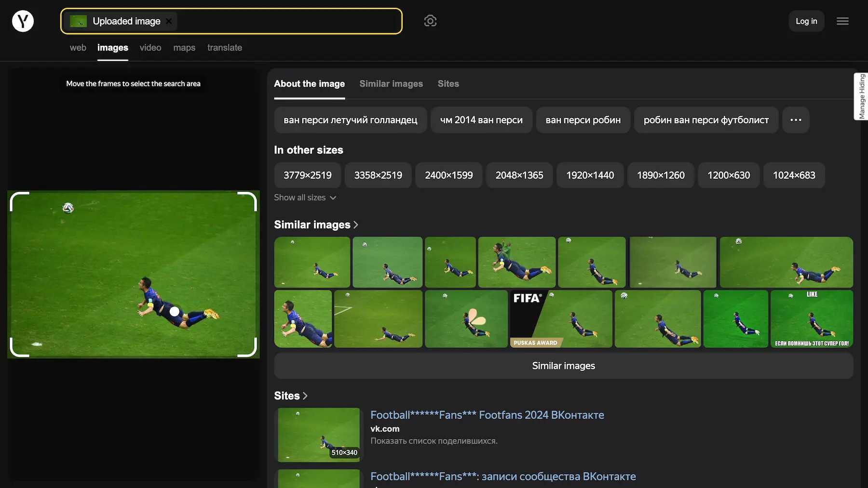Click the white dot marker on image

click(175, 312)
